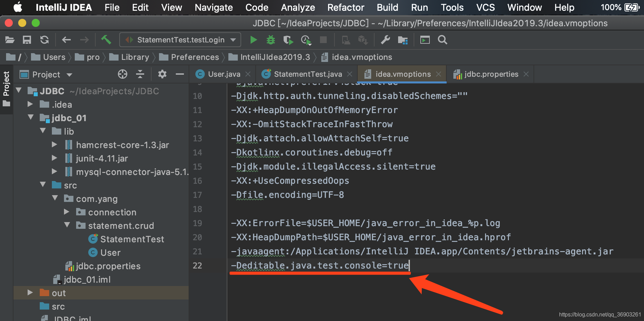The height and width of the screenshot is (321, 644).
Task: Collapse the statement.crud package arrow
Action: click(x=67, y=225)
